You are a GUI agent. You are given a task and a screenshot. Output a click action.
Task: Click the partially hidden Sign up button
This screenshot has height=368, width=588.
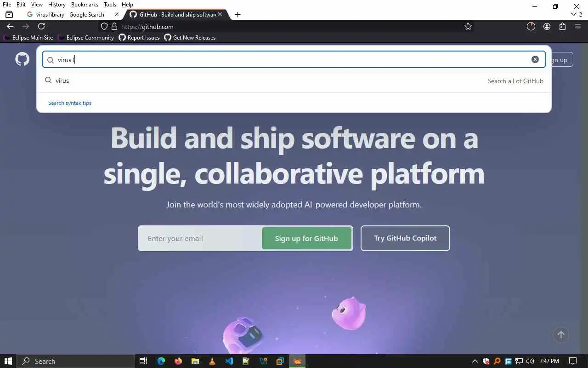tap(562, 60)
